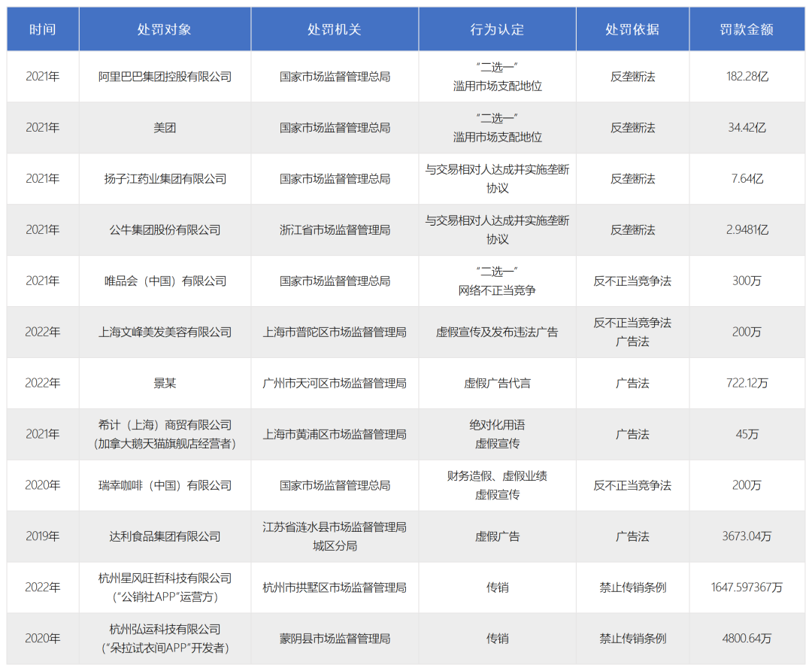Click the "公销社APP"运营方 company cell
Screen dimensions: 812x671
tap(165, 588)
